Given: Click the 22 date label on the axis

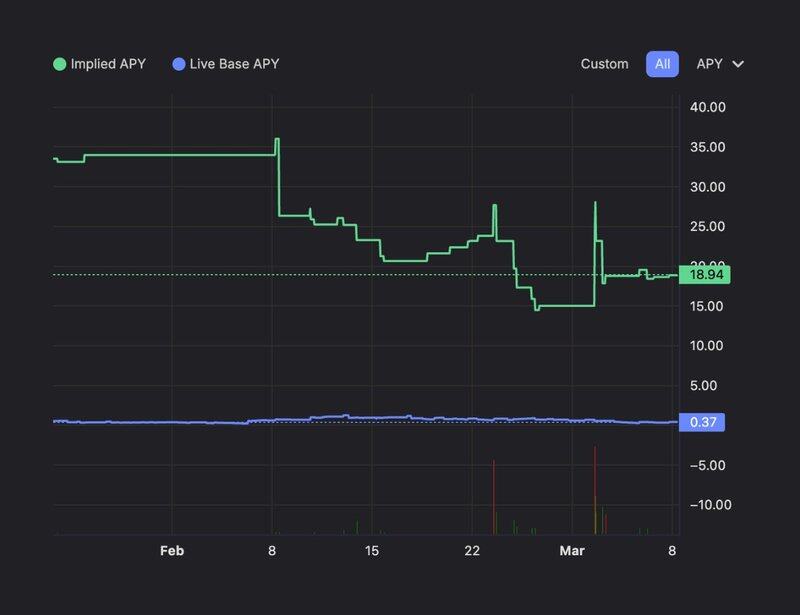Looking at the screenshot, I should (x=472, y=551).
